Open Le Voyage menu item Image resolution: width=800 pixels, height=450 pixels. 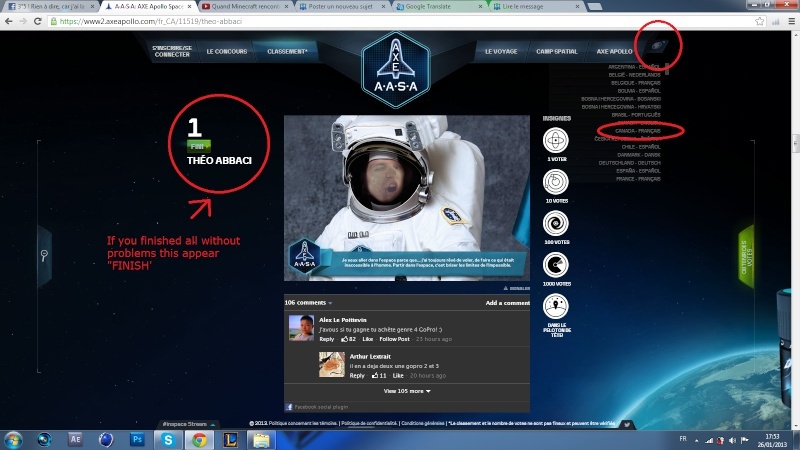[501, 52]
